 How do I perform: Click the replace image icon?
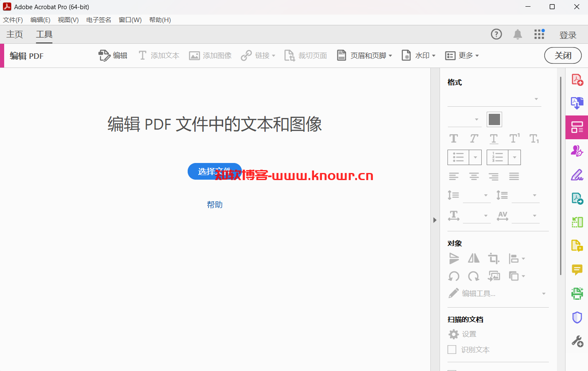494,276
